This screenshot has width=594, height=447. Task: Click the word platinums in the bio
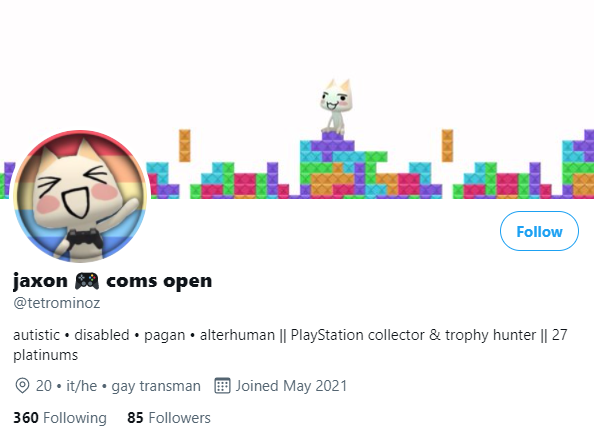click(45, 355)
